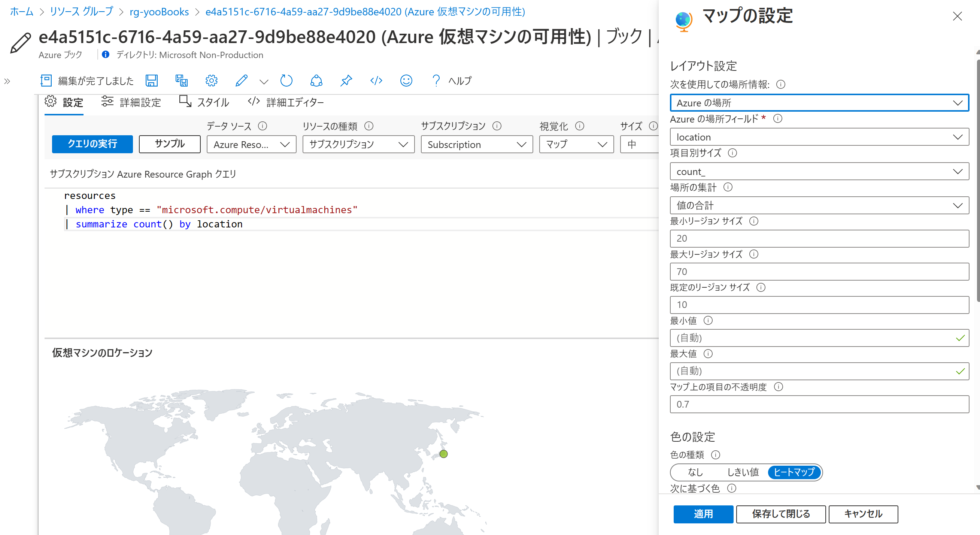Expand the Azure の場所 location info dropdown

coord(819,103)
